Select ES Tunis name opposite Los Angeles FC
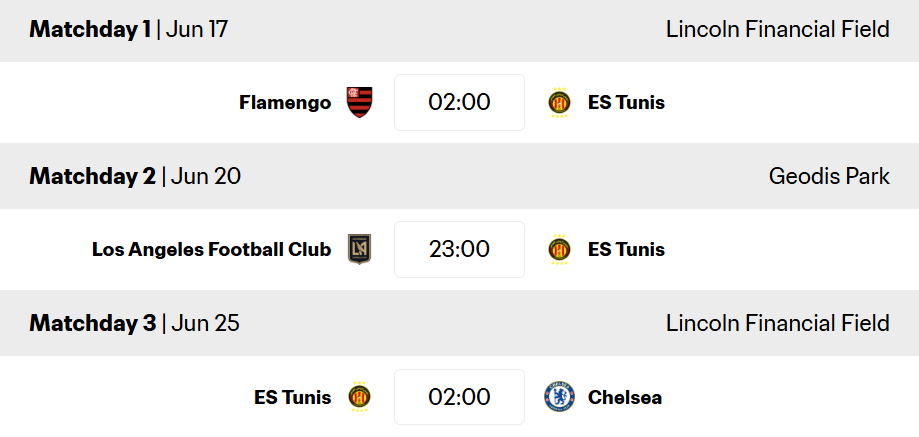This screenshot has height=437, width=919. click(626, 250)
